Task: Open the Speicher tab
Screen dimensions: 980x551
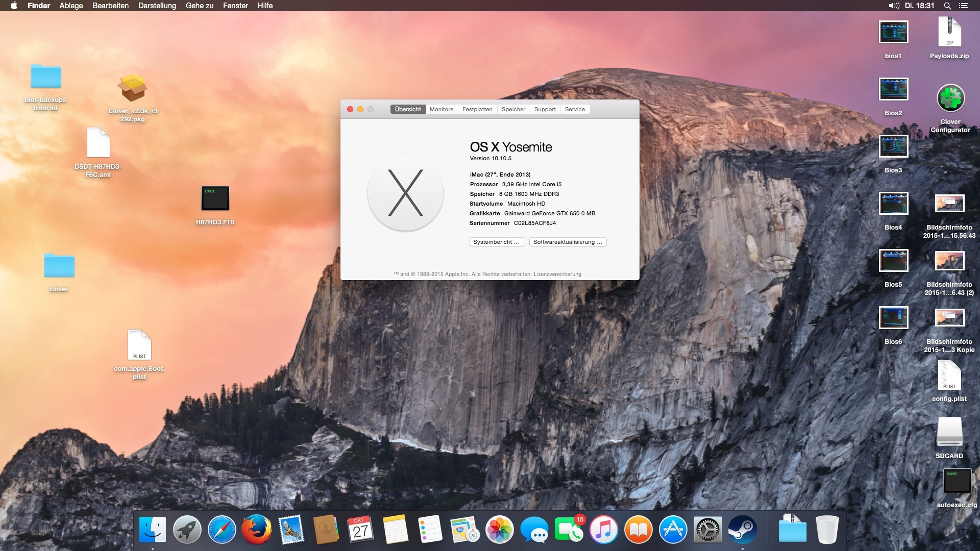Action: [513, 109]
